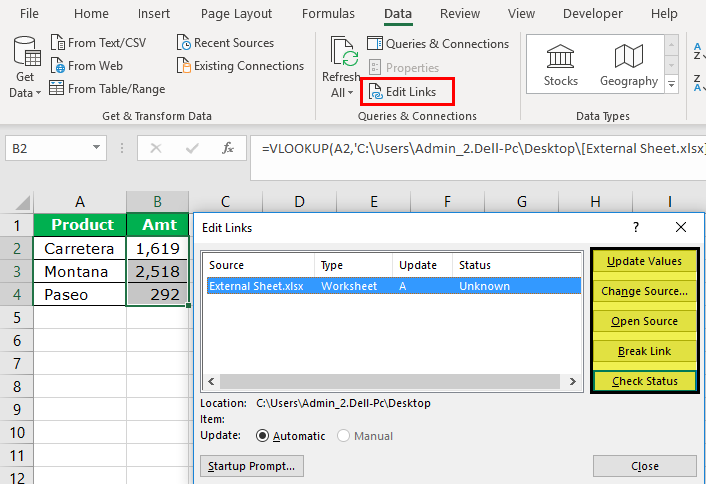Import data From Text/CSV
This screenshot has height=484, width=706.
(x=98, y=43)
